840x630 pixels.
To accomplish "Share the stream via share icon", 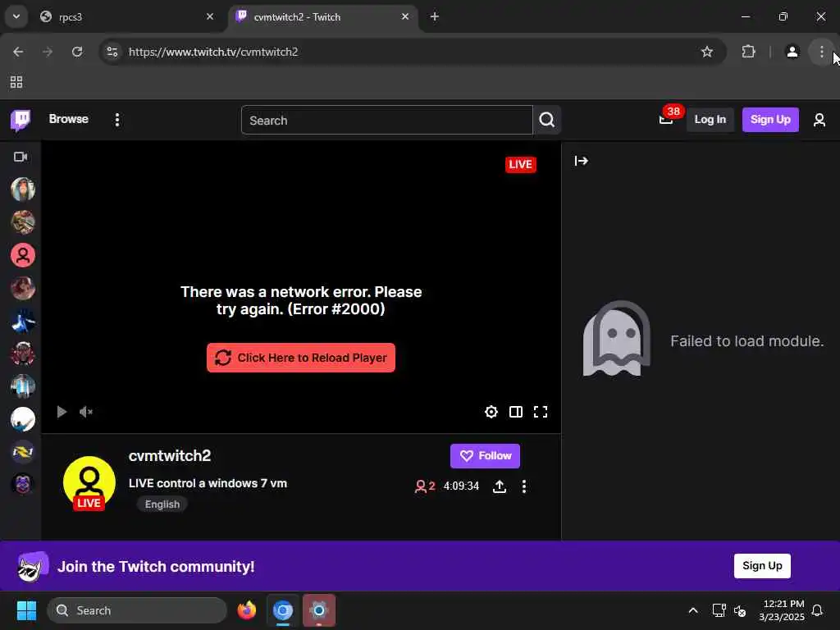I will coord(500,486).
